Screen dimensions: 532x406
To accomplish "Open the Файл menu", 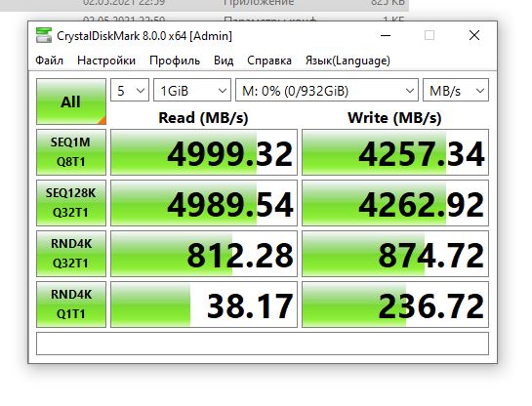I will 49,61.
